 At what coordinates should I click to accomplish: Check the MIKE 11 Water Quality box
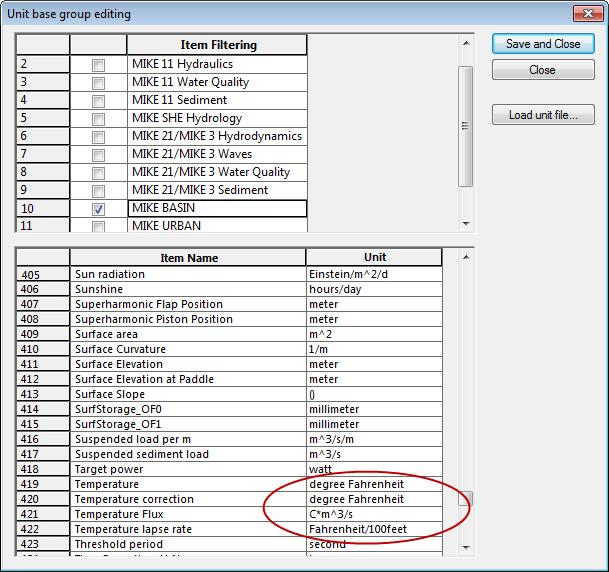coord(98,82)
